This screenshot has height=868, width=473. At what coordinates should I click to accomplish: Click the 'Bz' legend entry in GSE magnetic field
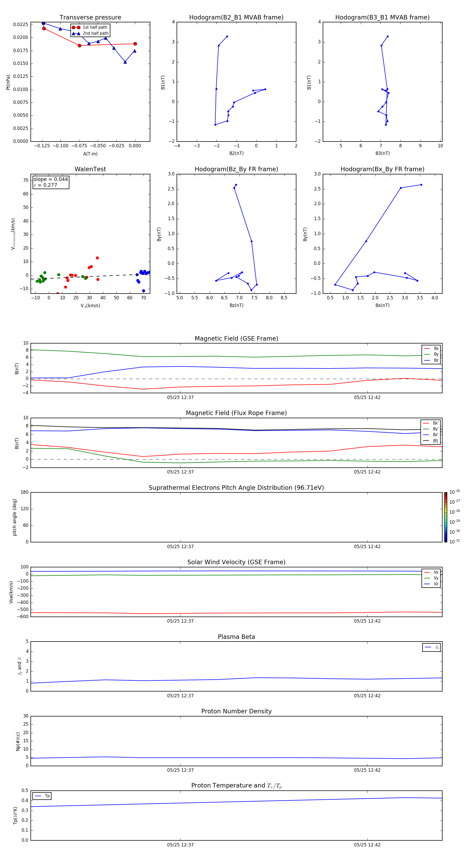431,360
